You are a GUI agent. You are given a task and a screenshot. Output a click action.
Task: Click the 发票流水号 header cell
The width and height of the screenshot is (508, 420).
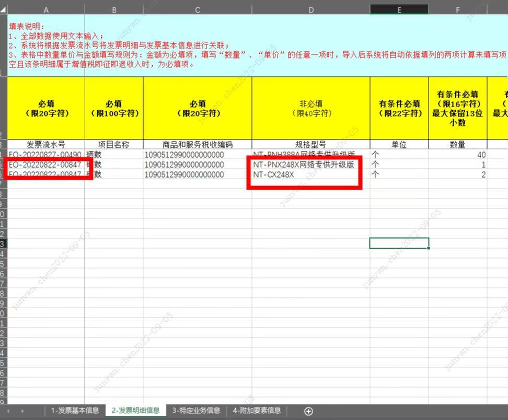[46, 144]
